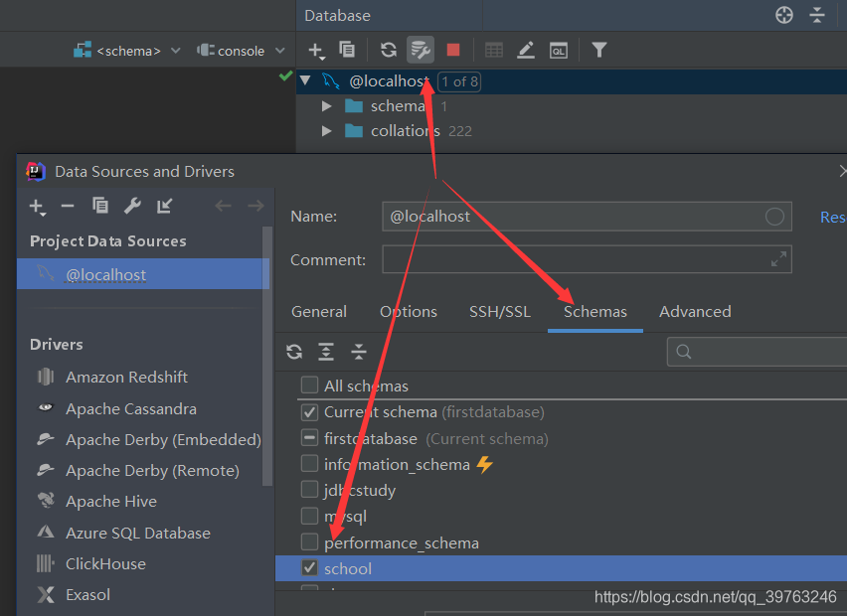This screenshot has height=616, width=847.
Task: Open the console dropdown
Action: (x=241, y=51)
